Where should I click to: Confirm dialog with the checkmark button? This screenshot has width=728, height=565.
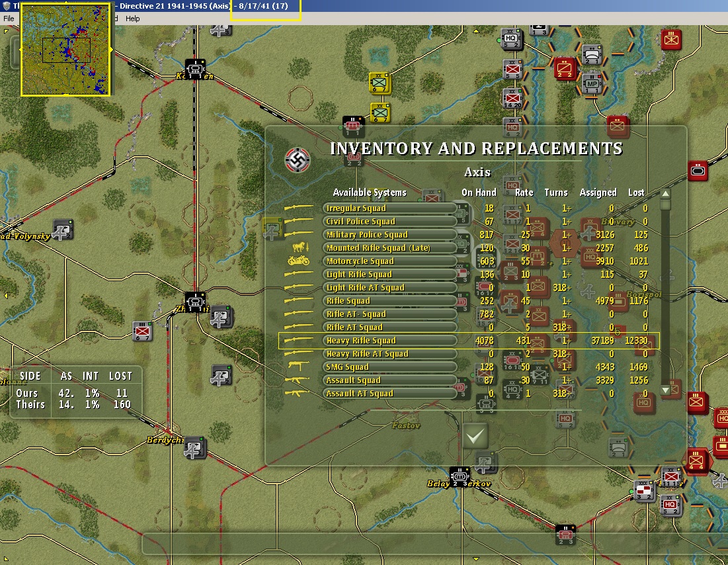475,436
